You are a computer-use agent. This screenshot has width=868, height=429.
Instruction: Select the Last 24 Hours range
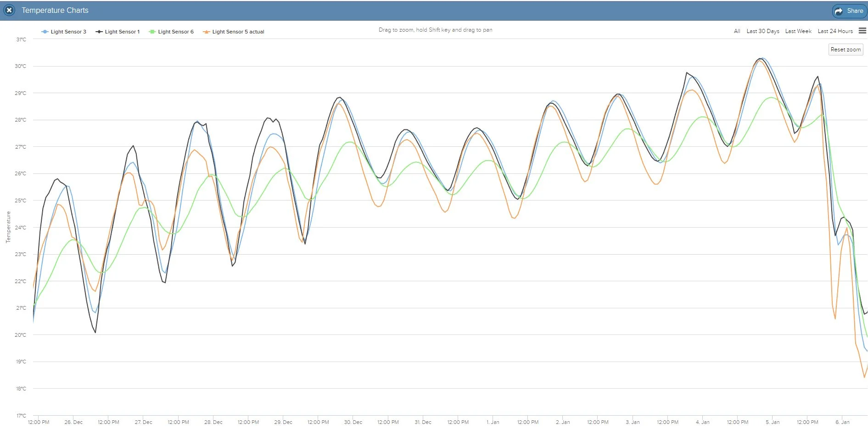pyautogui.click(x=835, y=31)
